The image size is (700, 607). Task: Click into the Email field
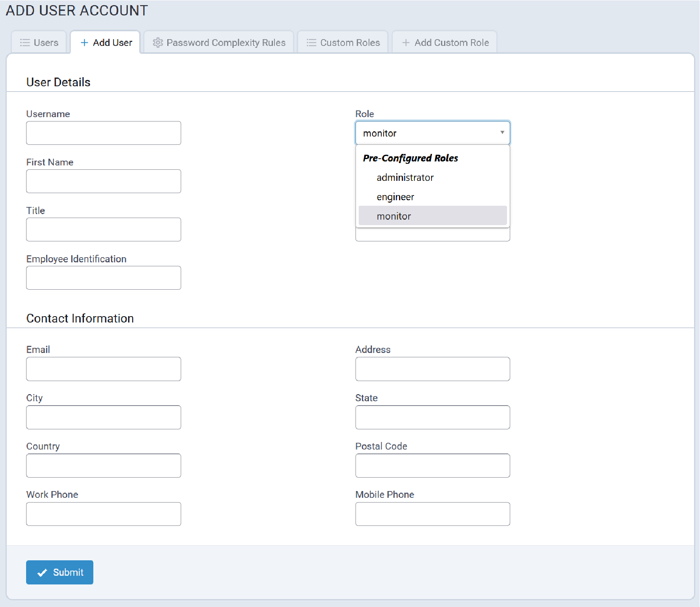tap(104, 369)
